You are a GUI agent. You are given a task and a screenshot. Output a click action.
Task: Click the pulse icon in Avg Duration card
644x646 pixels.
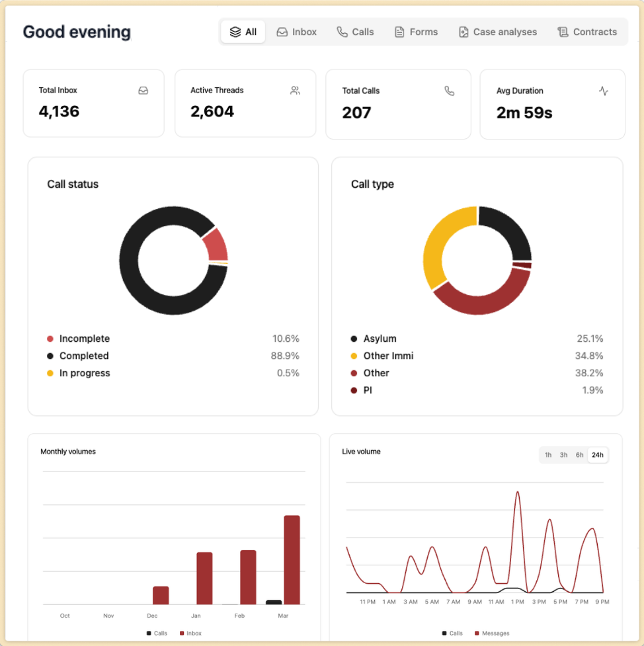[x=603, y=91]
